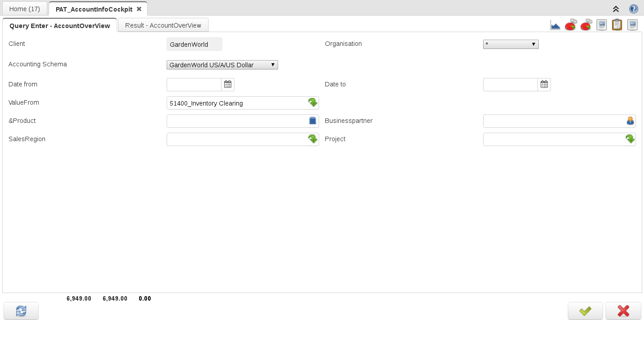Close the PAT_AccountInfoCockpit tab

click(x=139, y=9)
